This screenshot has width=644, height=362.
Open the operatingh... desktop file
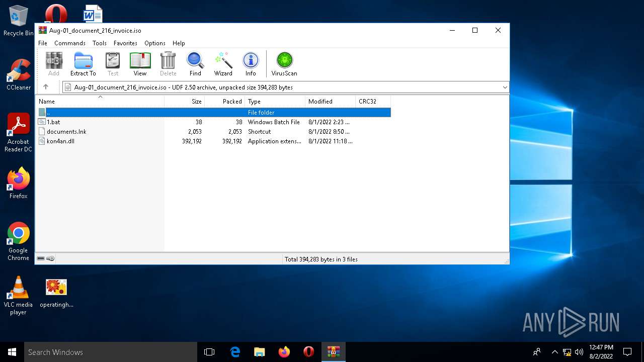pos(56,293)
